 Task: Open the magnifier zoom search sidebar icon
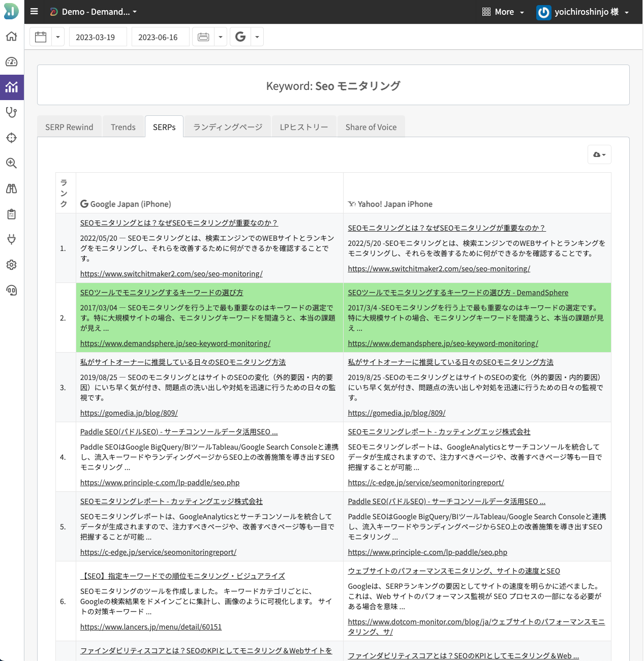tap(11, 163)
